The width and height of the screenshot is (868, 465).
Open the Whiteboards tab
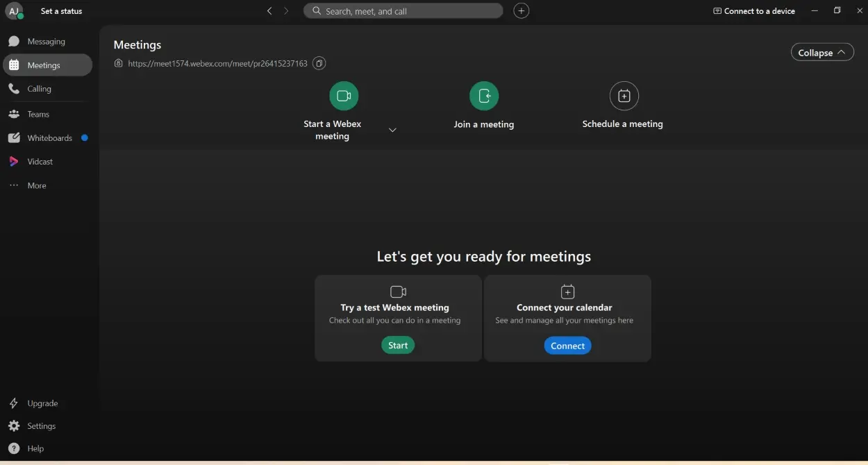47,138
